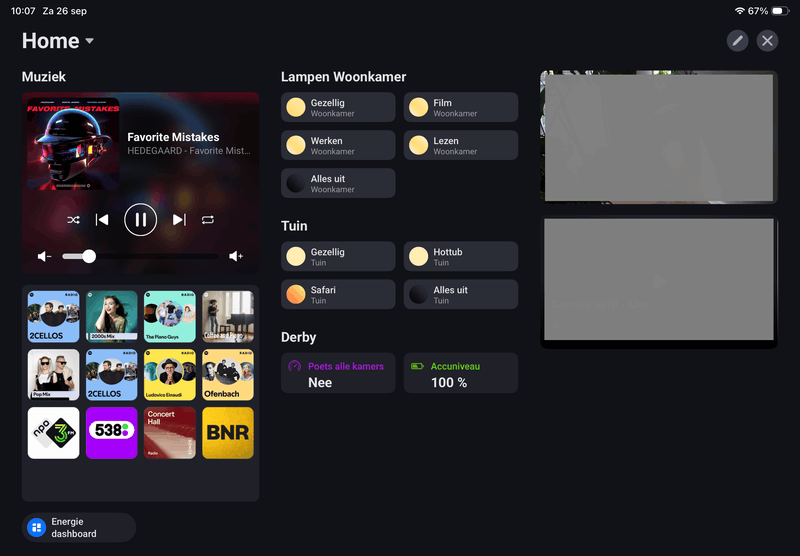800x556 pixels.
Task: Pause the Favorite Mistakes track
Action: coord(140,220)
